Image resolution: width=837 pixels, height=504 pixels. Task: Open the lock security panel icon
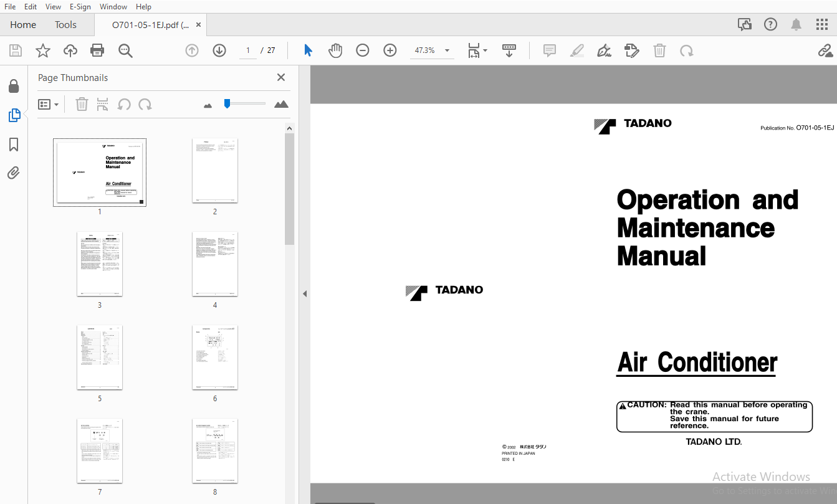[14, 86]
